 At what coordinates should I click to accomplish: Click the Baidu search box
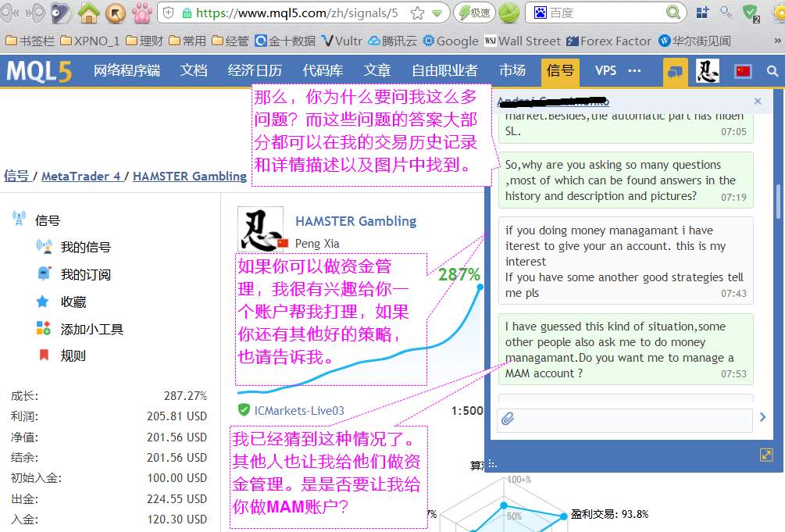pos(606,13)
